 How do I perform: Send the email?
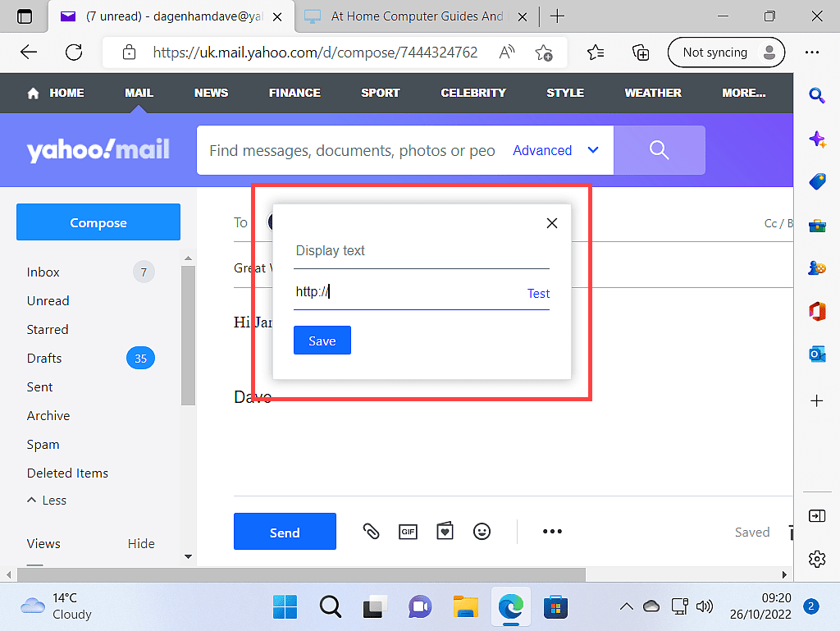coord(285,531)
